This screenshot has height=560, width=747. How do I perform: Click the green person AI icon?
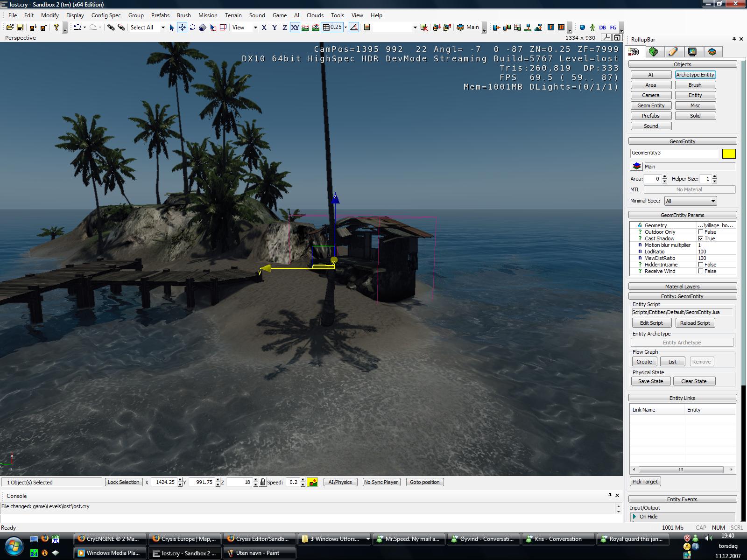click(x=592, y=28)
